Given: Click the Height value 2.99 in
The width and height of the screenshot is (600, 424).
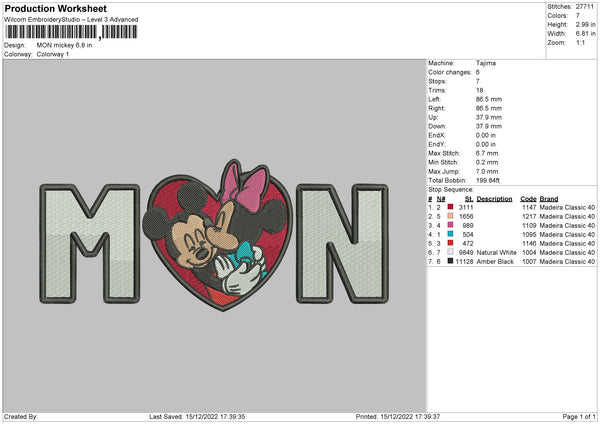Looking at the screenshot, I should click(x=585, y=24).
